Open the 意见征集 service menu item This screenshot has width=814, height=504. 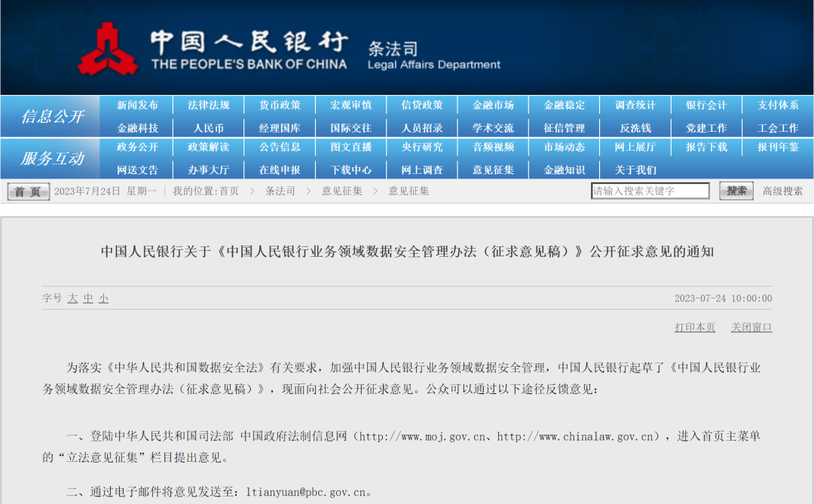tap(493, 170)
